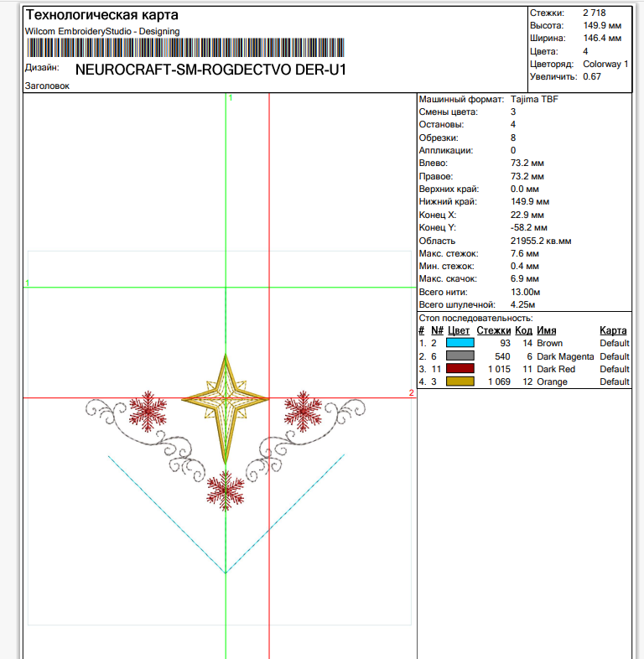The height and width of the screenshot is (659, 644).
Task: Click the bottom point of the blue V-shaped line
Action: [225, 573]
